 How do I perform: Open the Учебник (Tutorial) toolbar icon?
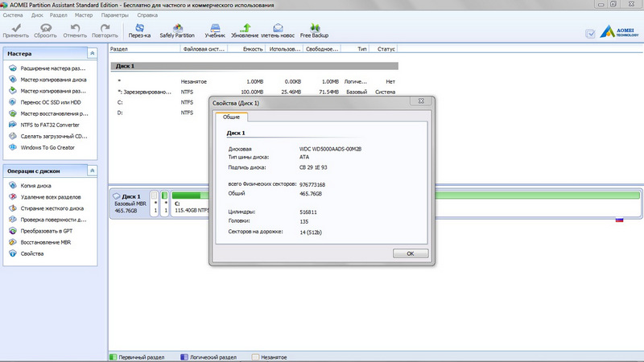click(x=215, y=27)
